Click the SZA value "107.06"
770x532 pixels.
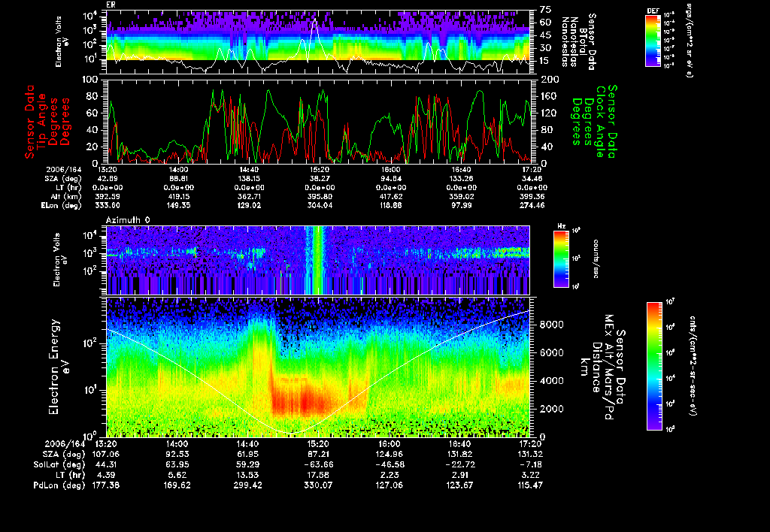[x=106, y=454]
